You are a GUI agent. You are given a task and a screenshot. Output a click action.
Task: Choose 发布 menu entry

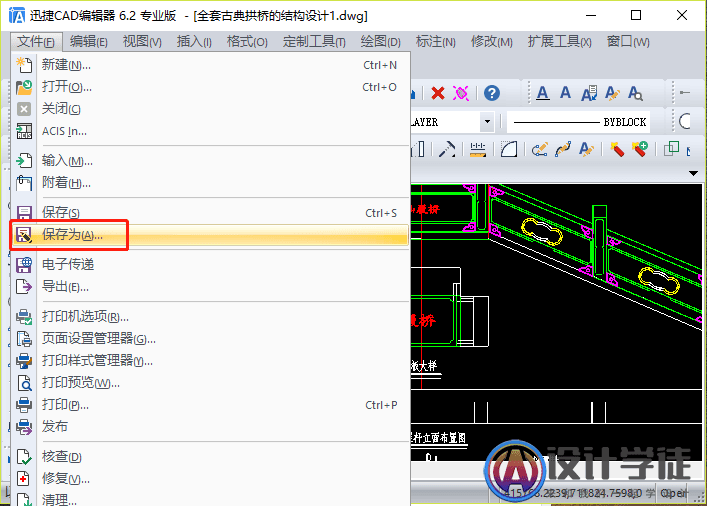[210, 426]
